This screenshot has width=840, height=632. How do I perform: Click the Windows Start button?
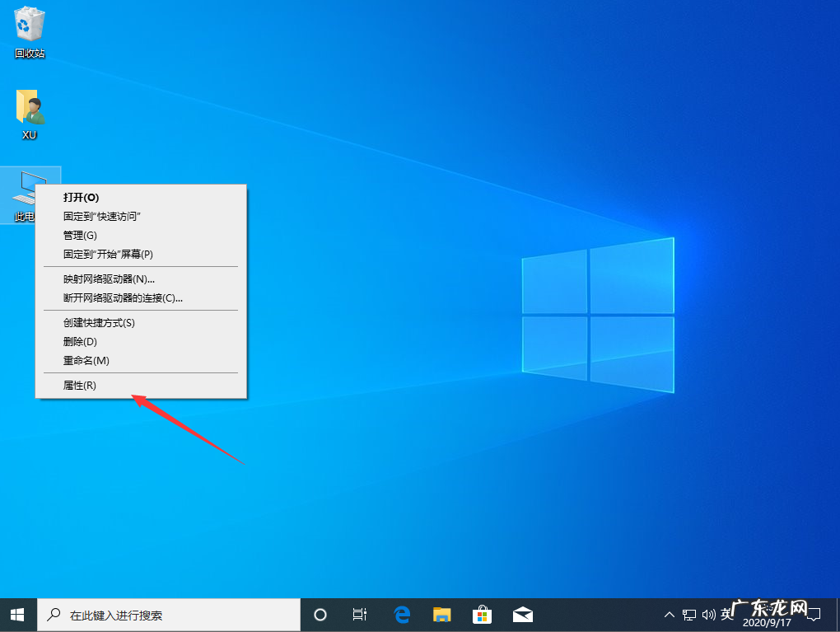[16, 614]
